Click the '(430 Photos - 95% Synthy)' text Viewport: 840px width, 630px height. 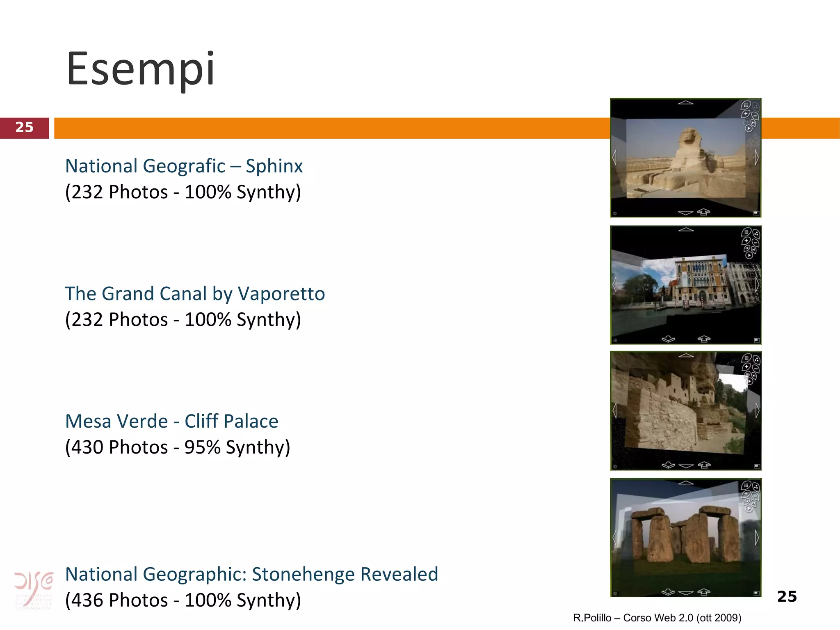pos(178,447)
